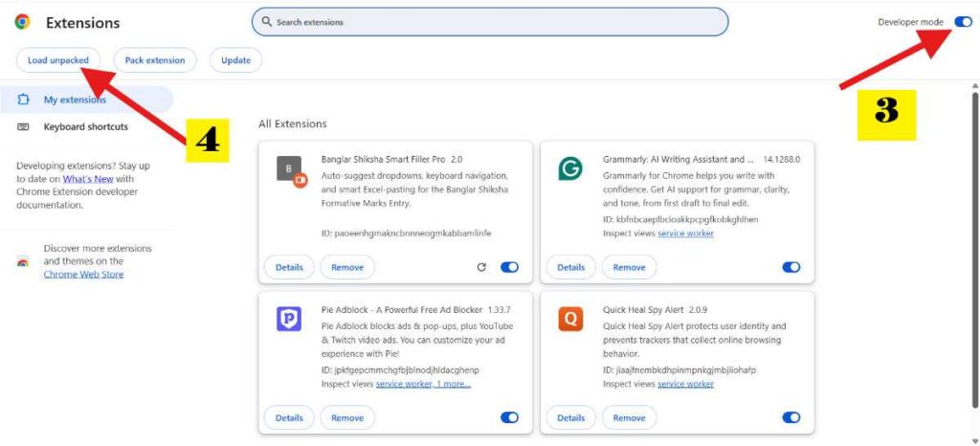The height and width of the screenshot is (446, 980).
Task: Disable the Pie Adblock extension toggle
Action: coord(509,417)
